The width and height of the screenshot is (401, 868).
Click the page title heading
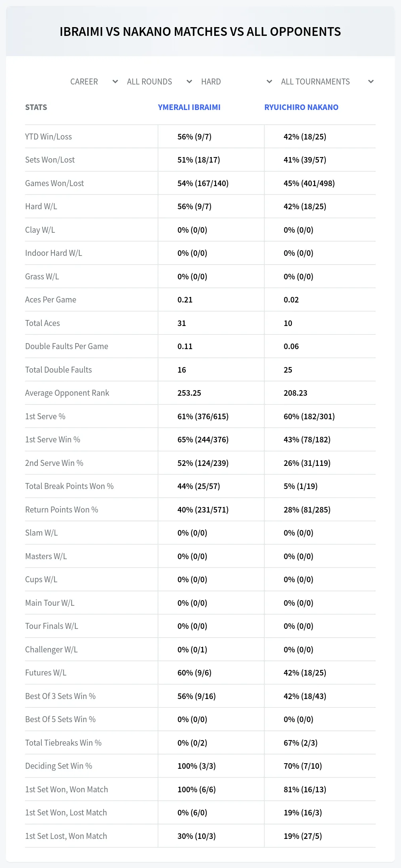pyautogui.click(x=200, y=31)
